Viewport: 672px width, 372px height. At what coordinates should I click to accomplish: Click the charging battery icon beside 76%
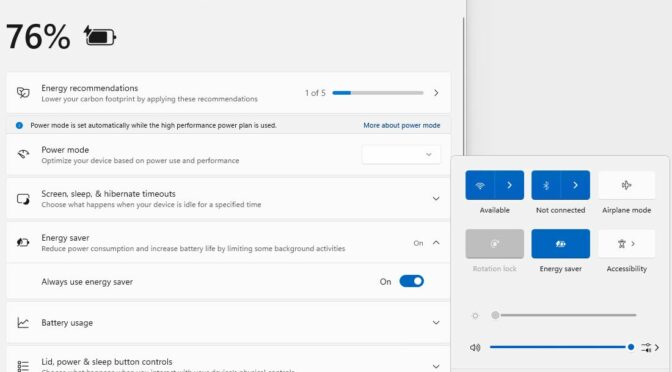coord(100,36)
